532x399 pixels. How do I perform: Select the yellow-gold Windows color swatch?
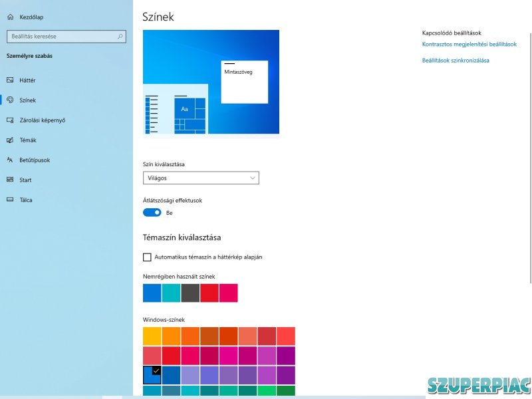click(152, 336)
